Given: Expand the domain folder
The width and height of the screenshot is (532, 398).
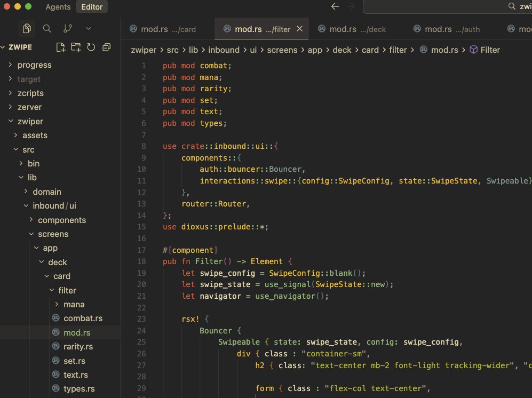Looking at the screenshot, I should pos(26,192).
